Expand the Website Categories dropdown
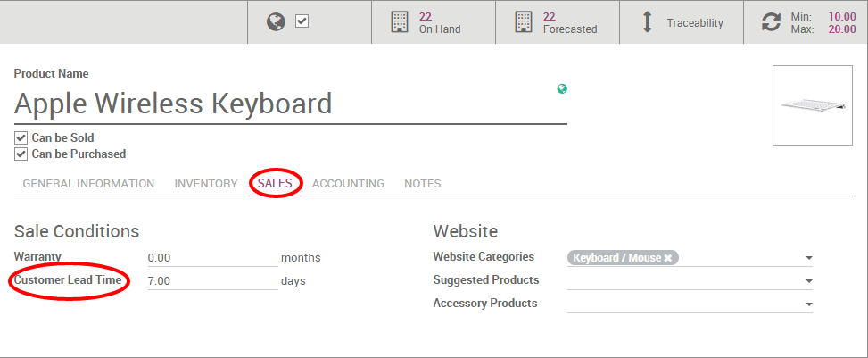 [x=808, y=258]
